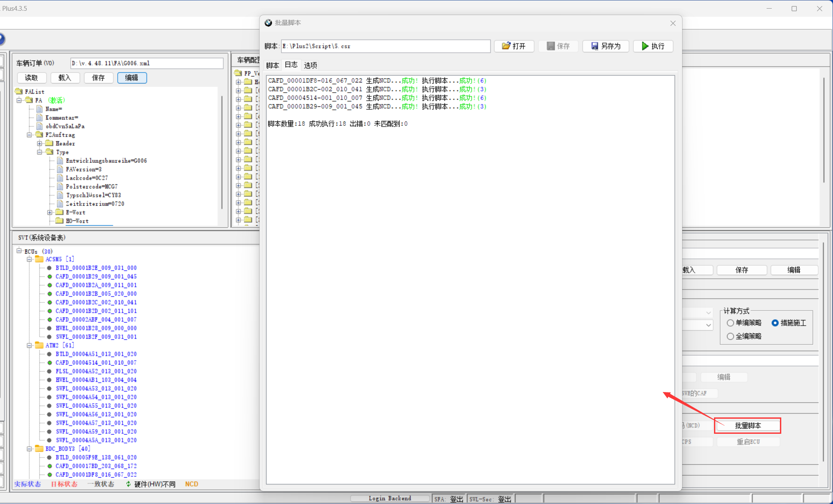This screenshot has width=833, height=504.
Task: Collapse the ECUs (30) node
Action: [x=19, y=251]
